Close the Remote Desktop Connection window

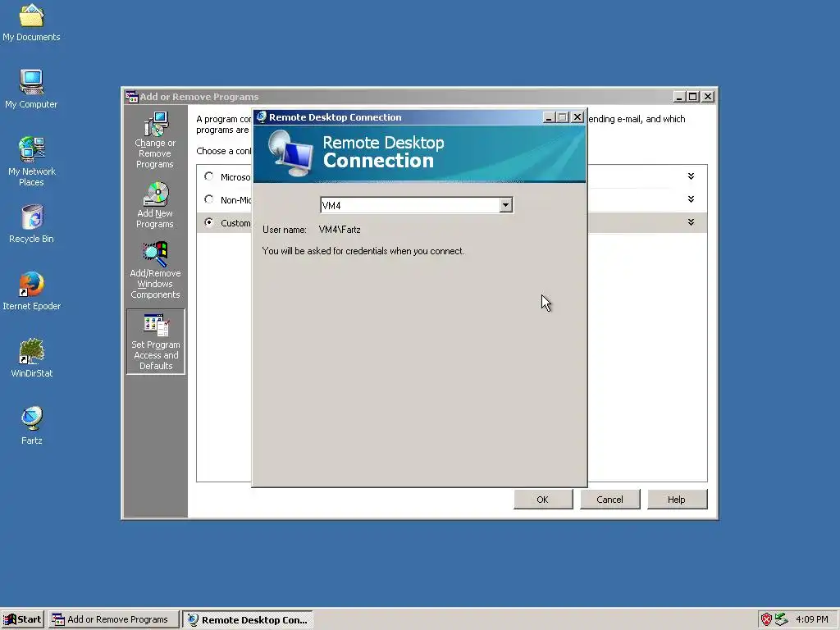[577, 117]
